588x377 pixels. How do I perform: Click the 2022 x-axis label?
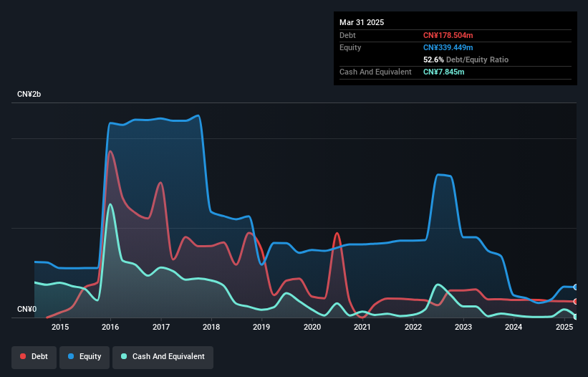tap(413, 327)
